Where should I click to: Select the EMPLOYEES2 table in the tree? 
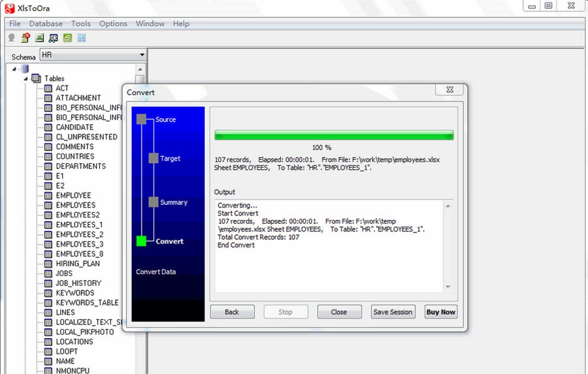click(x=78, y=215)
